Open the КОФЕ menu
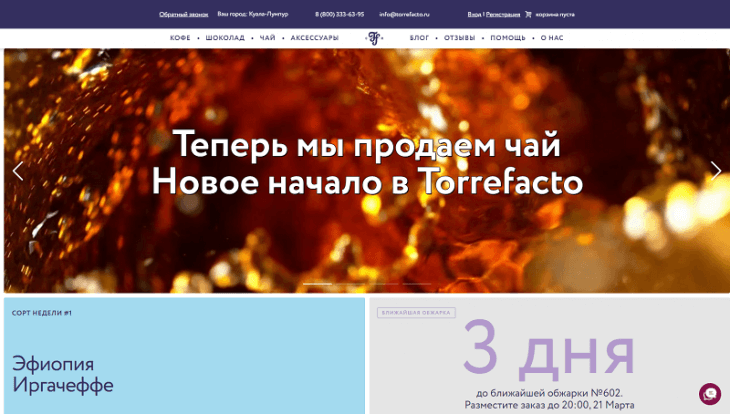 180,38
